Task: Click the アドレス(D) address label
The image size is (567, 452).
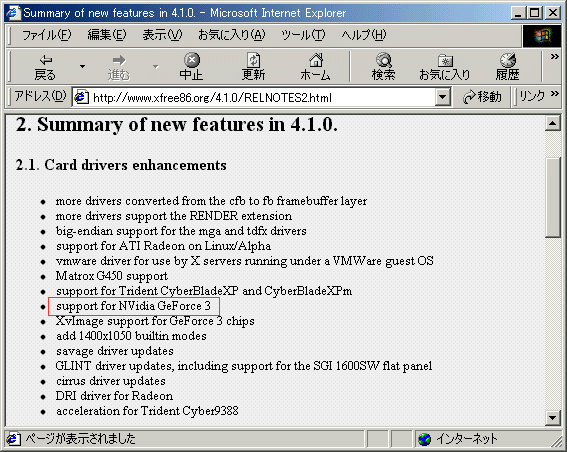Action: [x=40, y=96]
